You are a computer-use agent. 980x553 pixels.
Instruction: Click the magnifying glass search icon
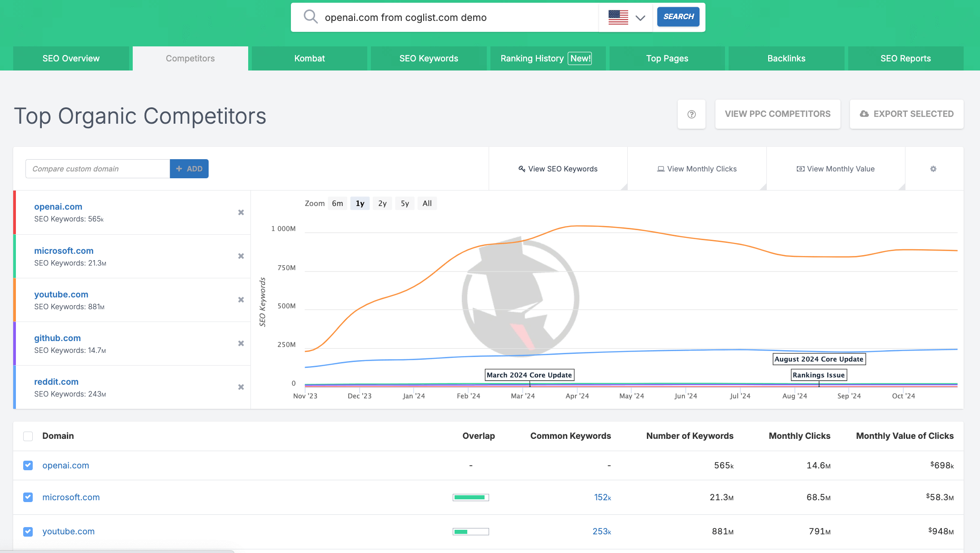coord(310,17)
